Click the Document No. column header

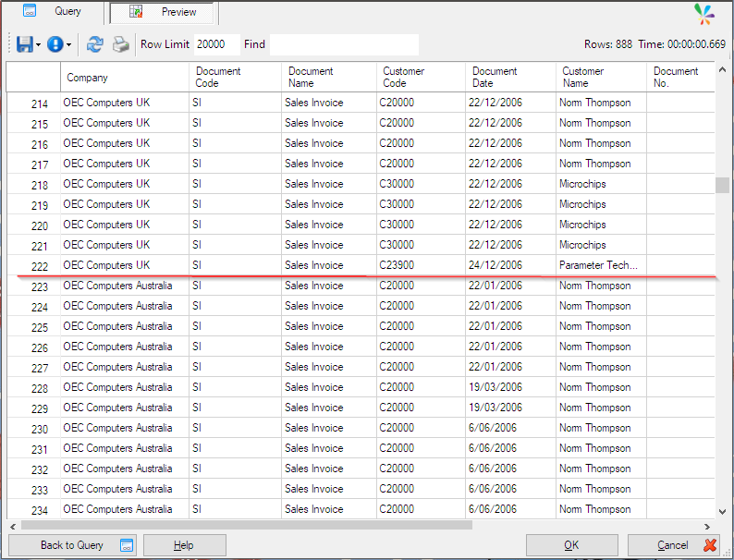[x=680, y=78]
